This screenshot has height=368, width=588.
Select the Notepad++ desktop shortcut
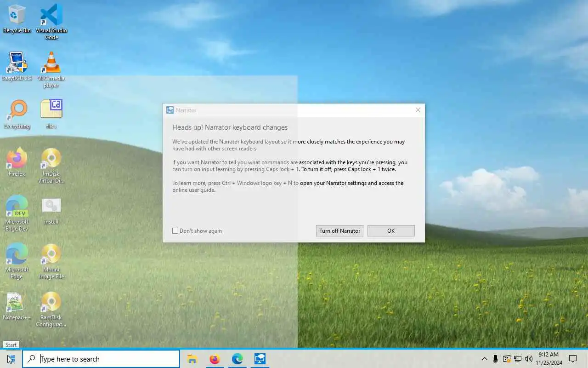click(17, 306)
